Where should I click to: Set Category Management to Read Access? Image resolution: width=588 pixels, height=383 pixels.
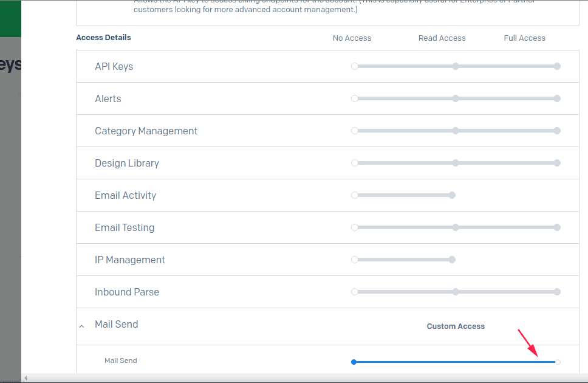455,131
